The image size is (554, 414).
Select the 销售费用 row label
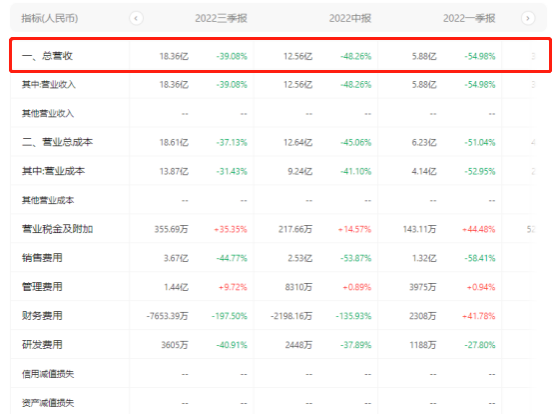[42, 258]
